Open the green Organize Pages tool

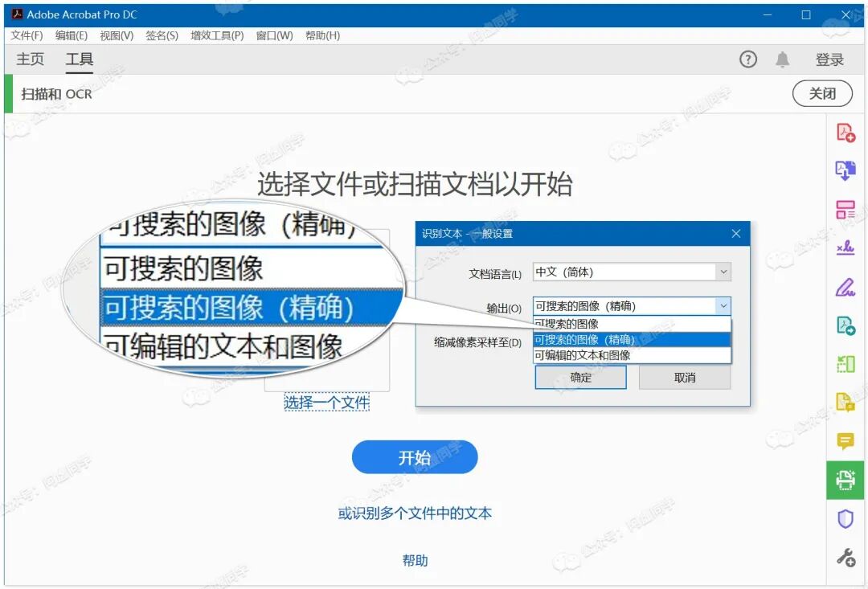(845, 364)
